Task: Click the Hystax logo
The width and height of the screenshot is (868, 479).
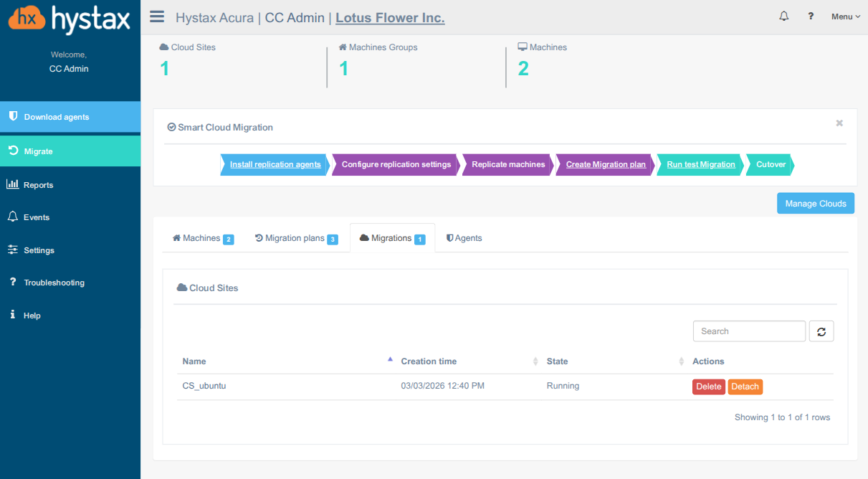Action: pyautogui.click(x=70, y=18)
